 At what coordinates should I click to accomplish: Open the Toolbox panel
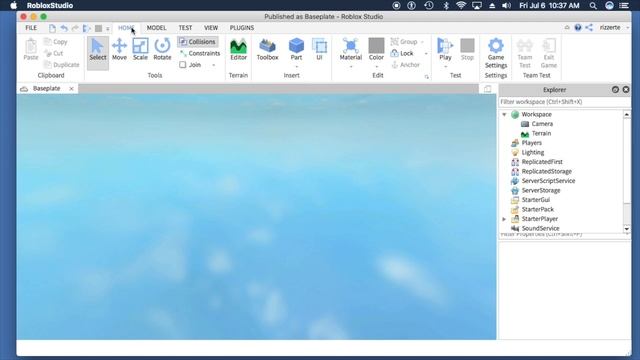[267, 49]
